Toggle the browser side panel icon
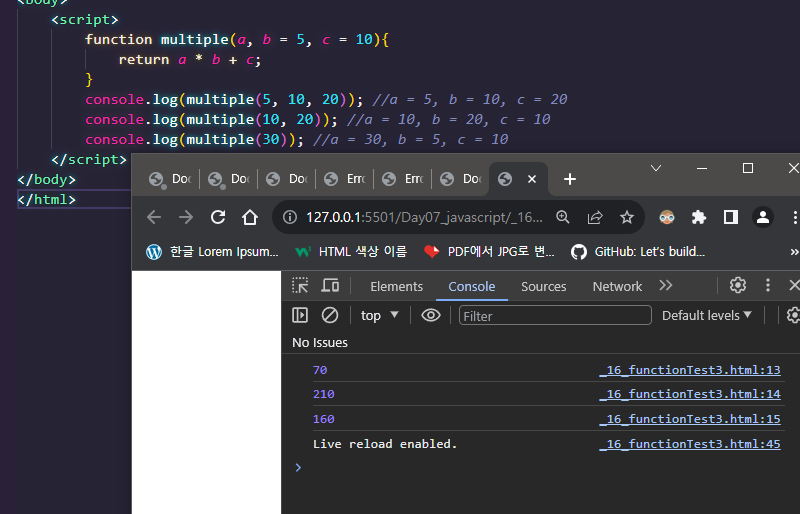Viewport: 800px width, 514px height. (x=731, y=217)
